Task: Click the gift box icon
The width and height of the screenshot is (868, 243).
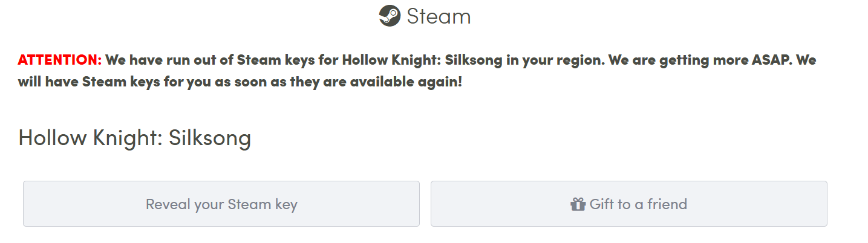Action: coord(578,204)
